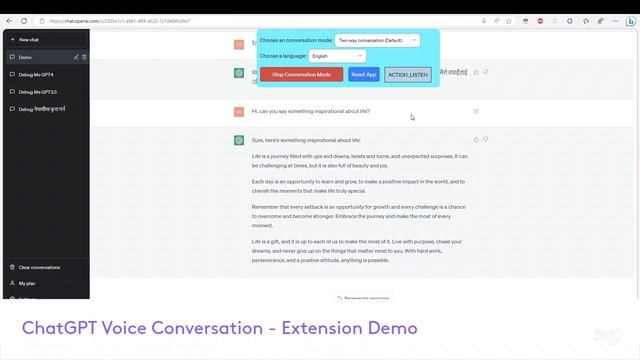Viewport: 640px width, 360px height.
Task: Click the site info lock icon
Action: point(42,21)
